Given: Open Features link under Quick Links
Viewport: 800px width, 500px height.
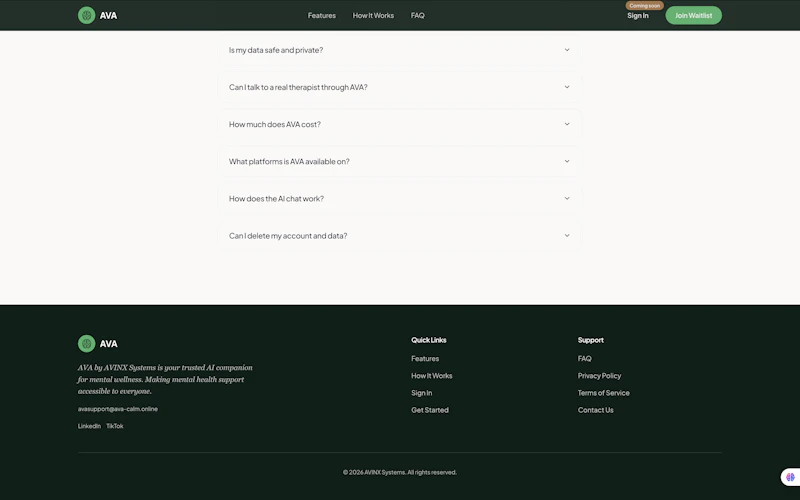Looking at the screenshot, I should 425,359.
